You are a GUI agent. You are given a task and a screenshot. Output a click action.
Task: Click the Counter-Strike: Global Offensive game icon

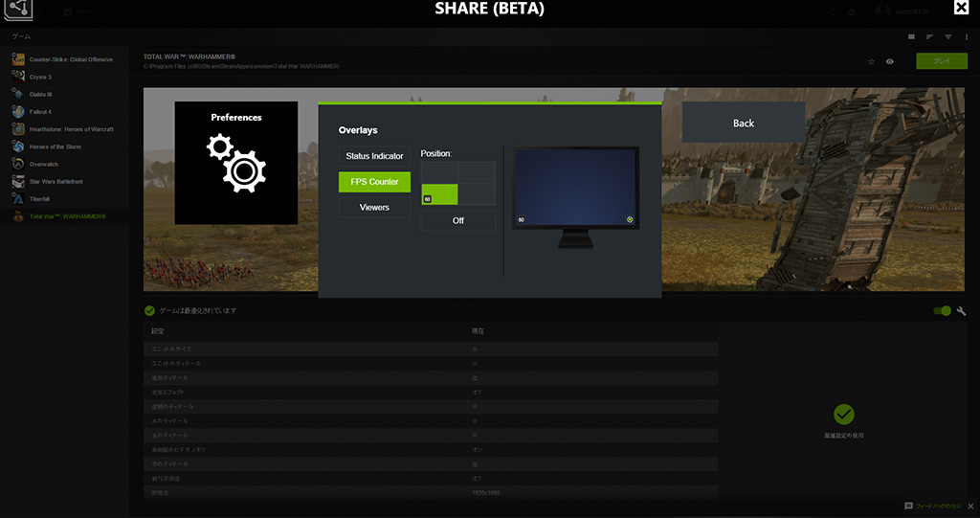pyautogui.click(x=18, y=59)
